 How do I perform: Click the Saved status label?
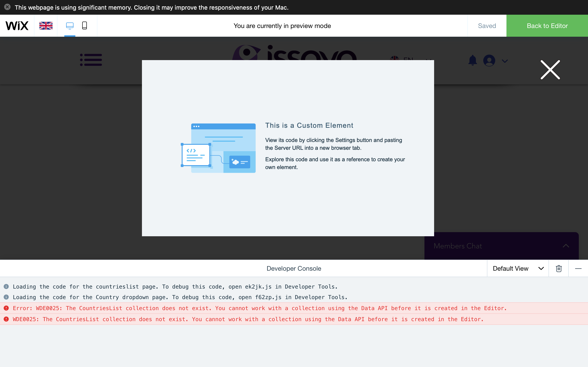click(x=487, y=26)
